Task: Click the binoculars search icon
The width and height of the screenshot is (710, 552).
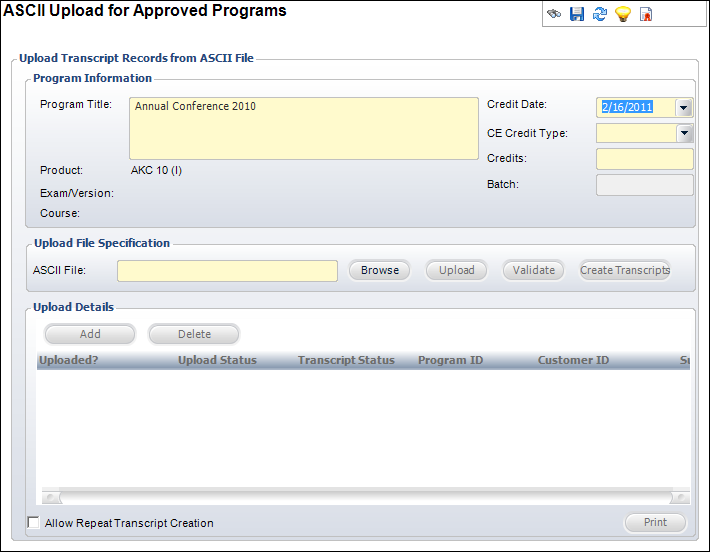Action: (x=553, y=15)
